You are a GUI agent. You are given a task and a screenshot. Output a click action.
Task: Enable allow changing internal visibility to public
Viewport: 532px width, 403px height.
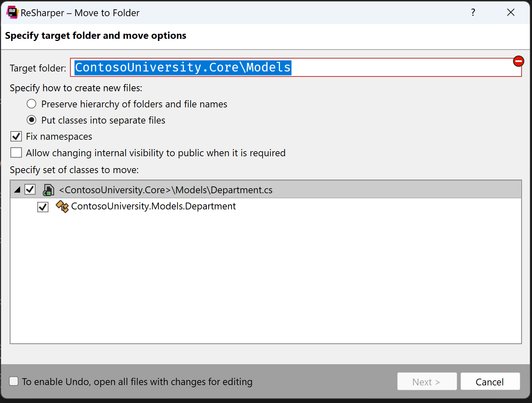click(16, 153)
